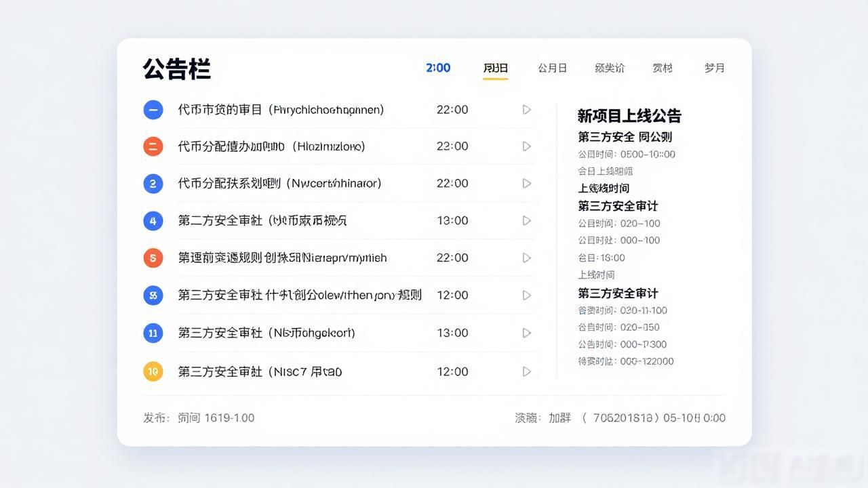The height and width of the screenshot is (488, 868).
Task: Click the play arrow on the NISC7 row
Action: [526, 371]
